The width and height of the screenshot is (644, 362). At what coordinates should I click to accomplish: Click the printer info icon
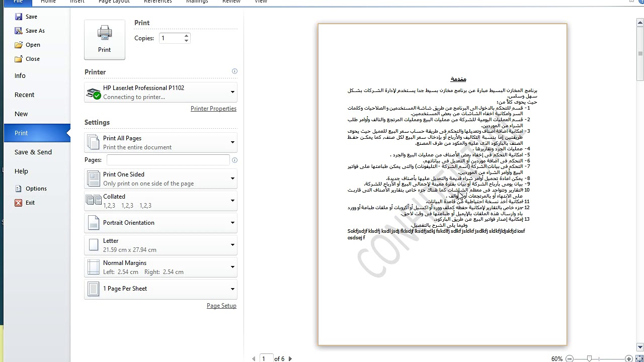pyautogui.click(x=234, y=71)
